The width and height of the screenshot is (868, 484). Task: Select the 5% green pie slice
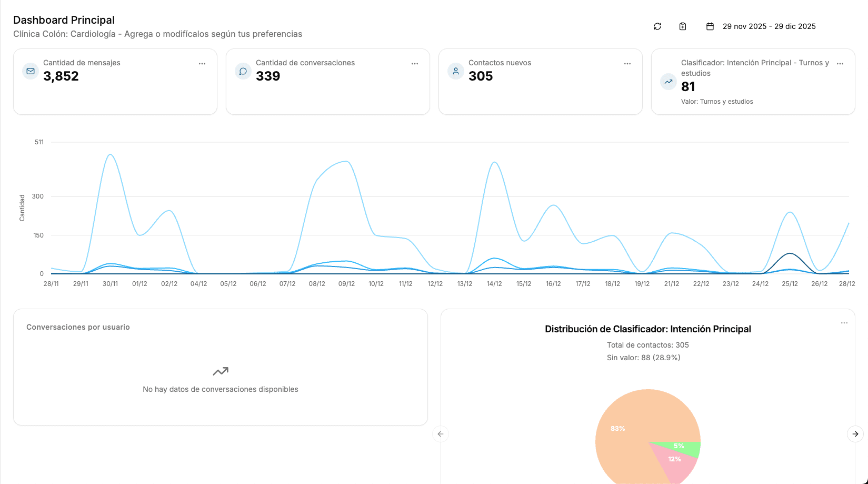(679, 446)
